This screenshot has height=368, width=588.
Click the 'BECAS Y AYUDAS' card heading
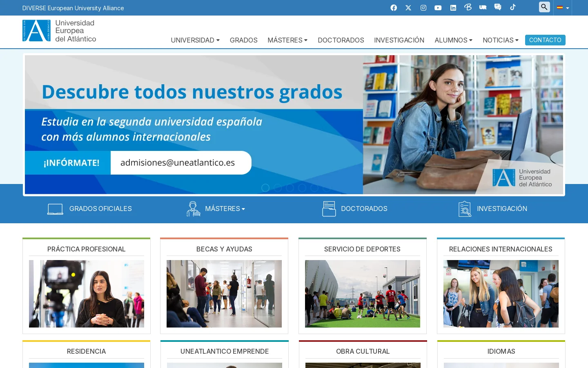224,249
